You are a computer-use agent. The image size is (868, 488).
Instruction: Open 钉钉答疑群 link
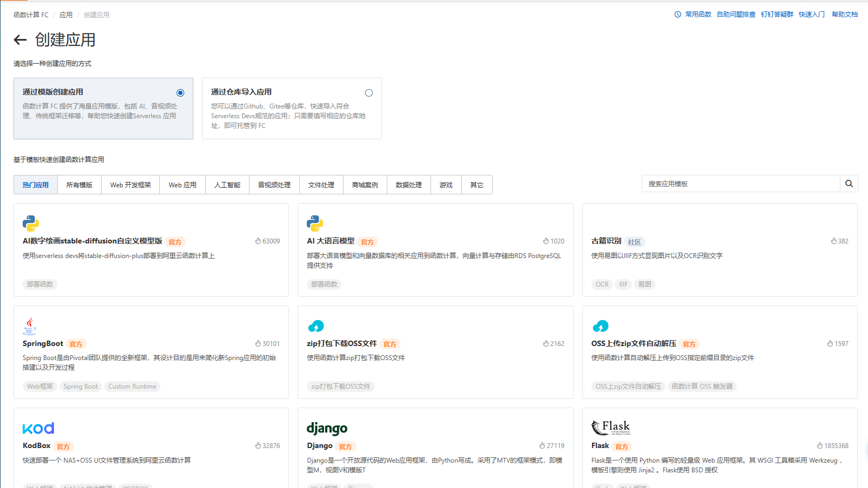777,15
